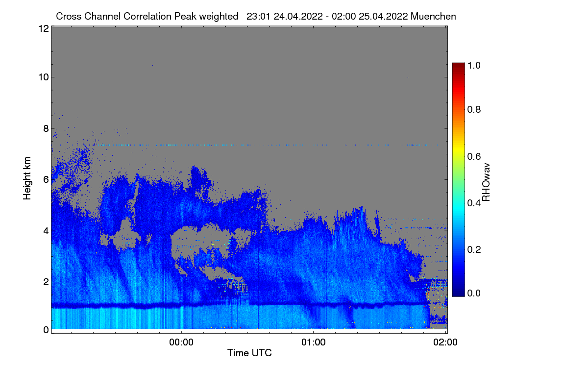Click the '01:00' time axis tick label
The image size is (588, 392).
(x=314, y=343)
